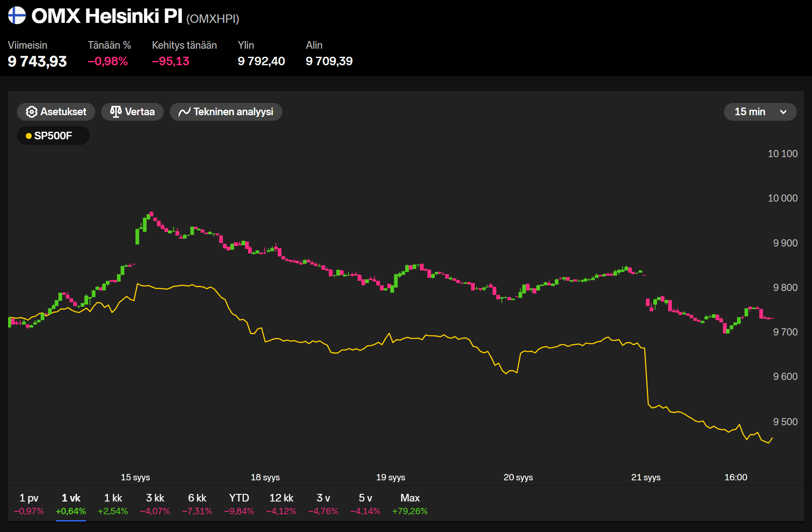The height and width of the screenshot is (532, 812).
Task: Click the 9 500 axis label
Action: pos(785,422)
